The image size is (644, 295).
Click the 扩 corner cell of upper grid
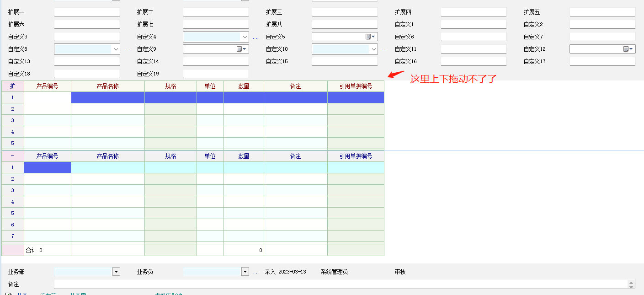tap(12, 86)
